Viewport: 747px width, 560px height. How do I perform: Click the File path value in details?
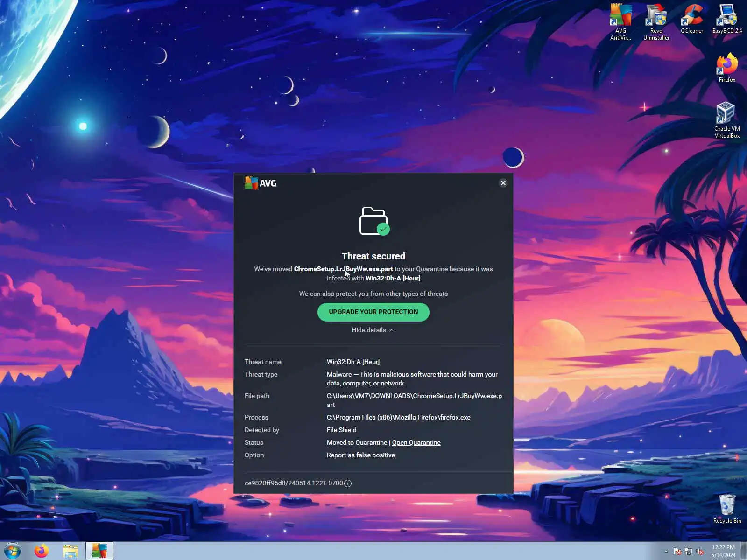414,400
